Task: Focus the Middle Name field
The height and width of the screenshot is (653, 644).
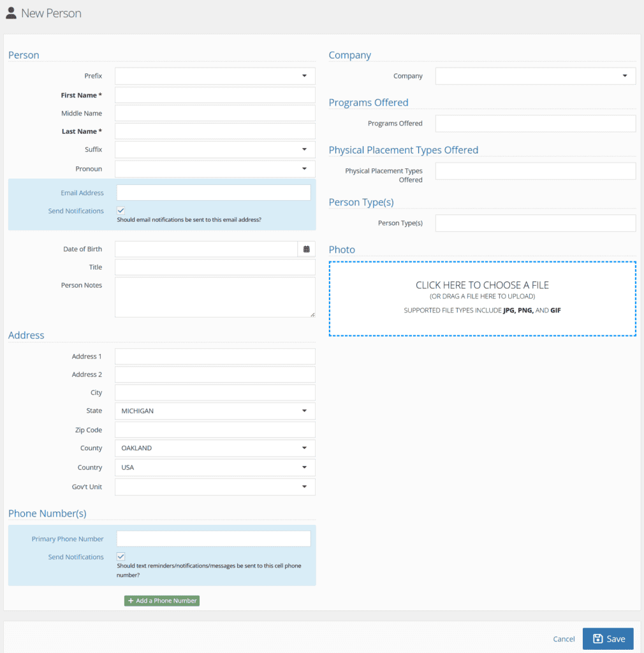Action: tap(215, 114)
